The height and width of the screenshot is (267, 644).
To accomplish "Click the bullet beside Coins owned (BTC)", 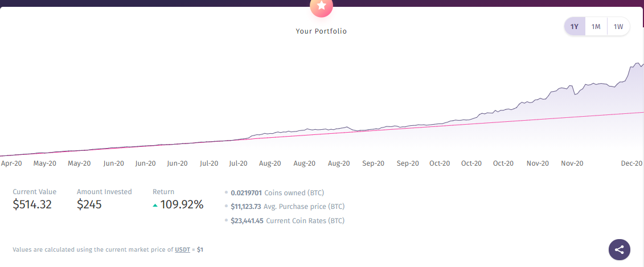I will point(227,193).
